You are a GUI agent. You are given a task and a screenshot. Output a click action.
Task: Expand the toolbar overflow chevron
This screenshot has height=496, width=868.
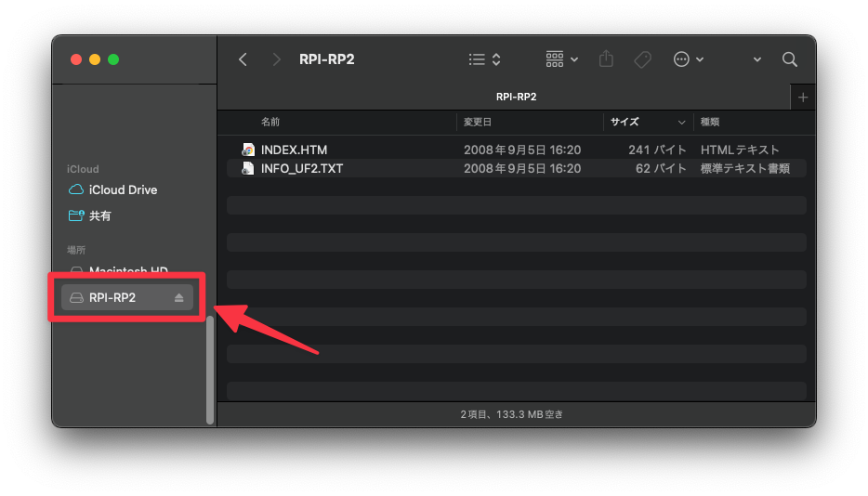756,59
